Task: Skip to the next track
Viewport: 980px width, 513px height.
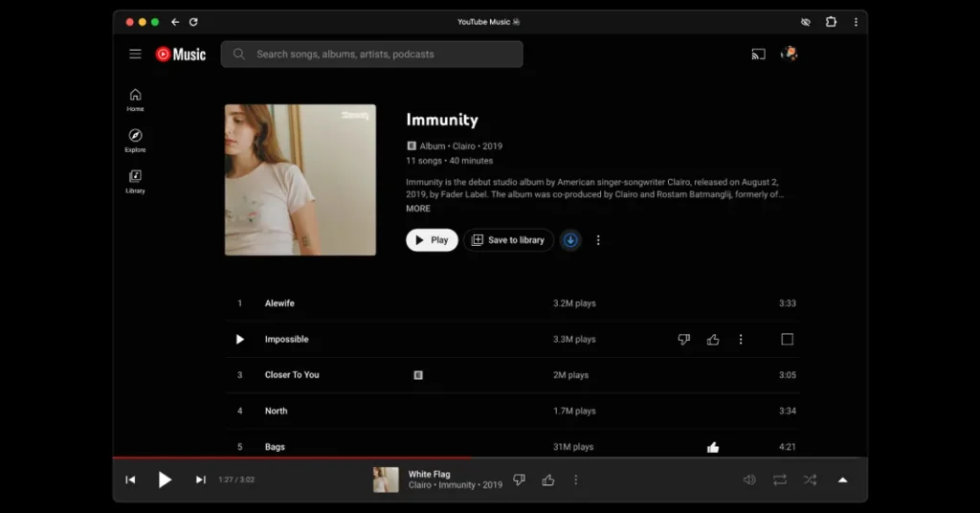Action: [x=201, y=480]
